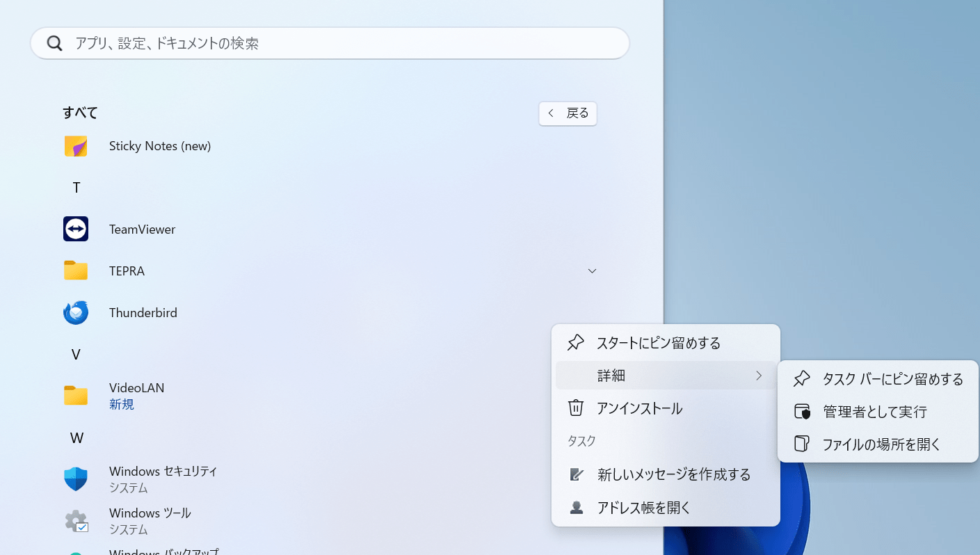This screenshot has height=555, width=980.
Task: Click the pin icon beside スタートにピン留めする
Action: (576, 343)
